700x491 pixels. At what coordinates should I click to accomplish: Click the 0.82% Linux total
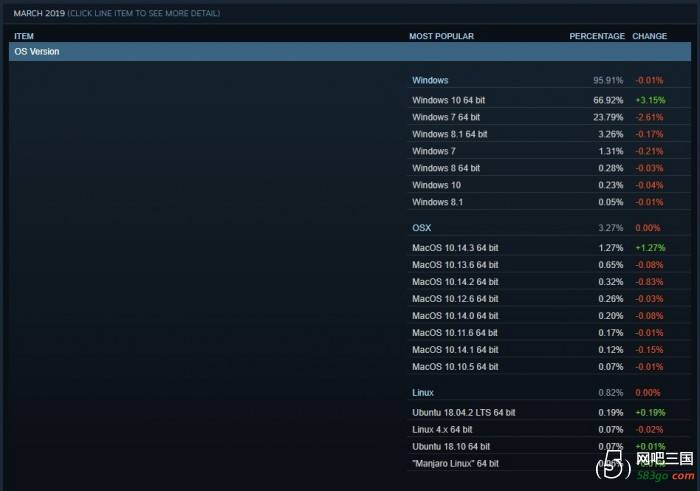(611, 393)
